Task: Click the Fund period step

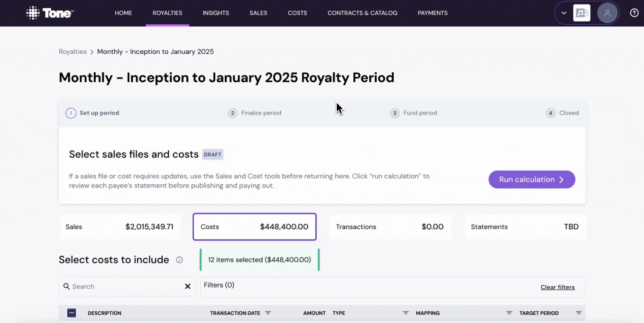Action: pyautogui.click(x=413, y=113)
